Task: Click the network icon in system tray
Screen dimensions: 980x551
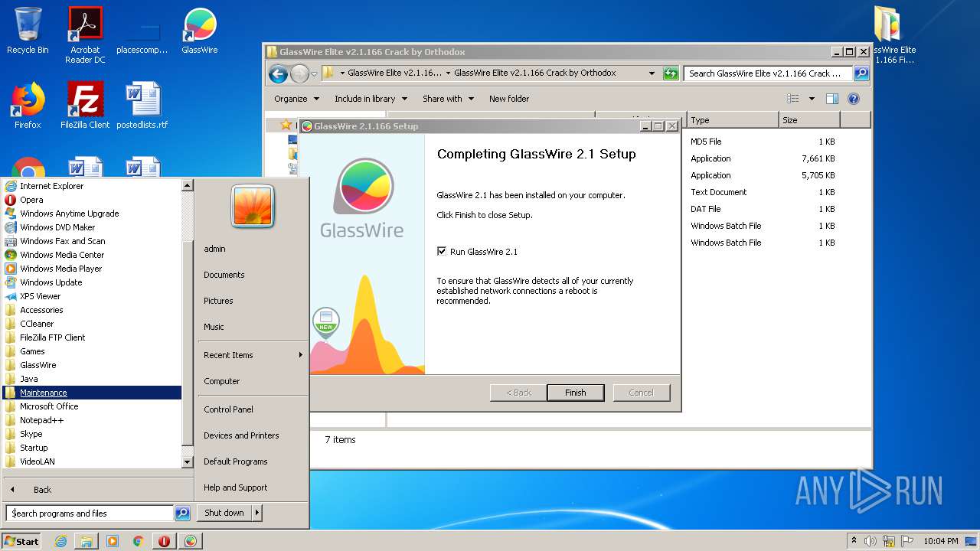Action: [x=889, y=541]
